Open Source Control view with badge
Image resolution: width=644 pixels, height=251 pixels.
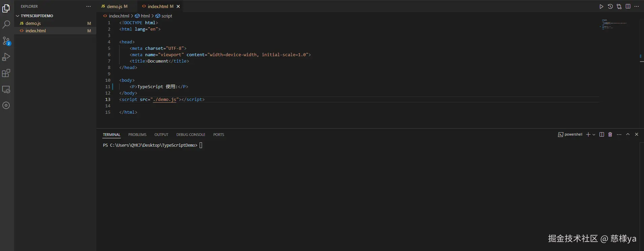tap(6, 41)
